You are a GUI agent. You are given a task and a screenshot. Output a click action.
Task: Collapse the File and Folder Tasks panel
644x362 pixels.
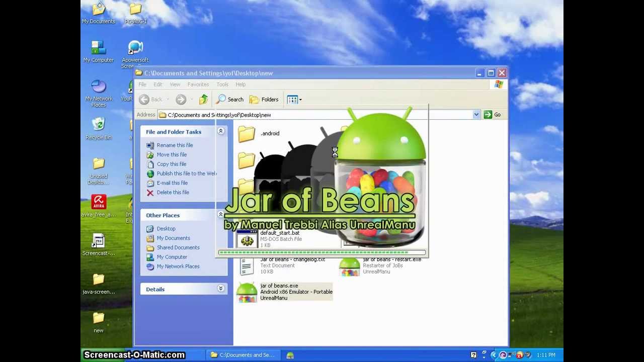point(220,131)
